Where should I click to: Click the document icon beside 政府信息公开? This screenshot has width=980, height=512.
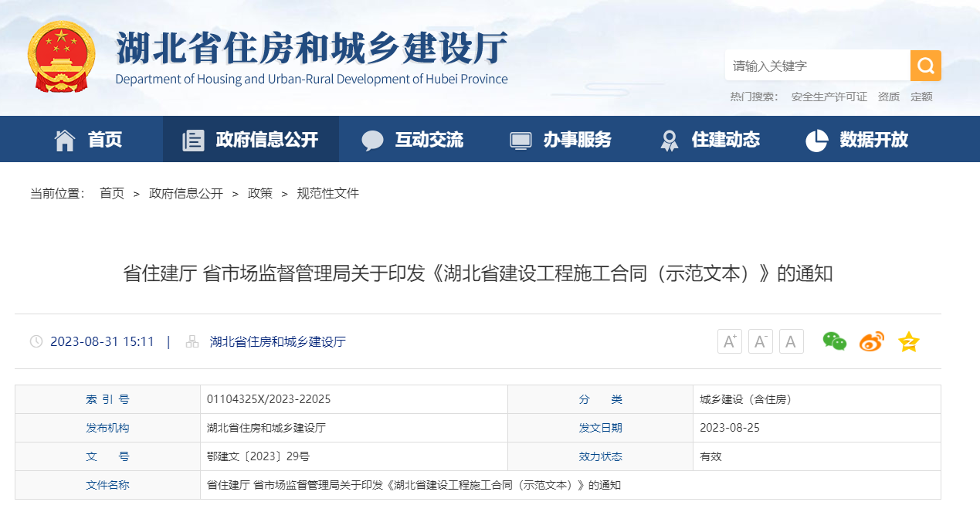point(192,140)
